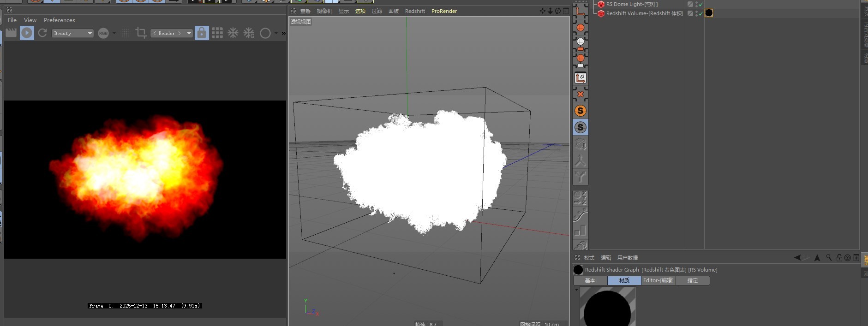Open the Beauty AOV dropdown
The height and width of the screenshot is (326, 868).
pos(73,33)
